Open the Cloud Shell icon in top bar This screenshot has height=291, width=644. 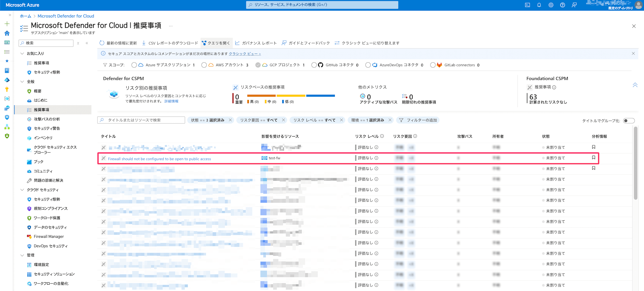(527, 5)
